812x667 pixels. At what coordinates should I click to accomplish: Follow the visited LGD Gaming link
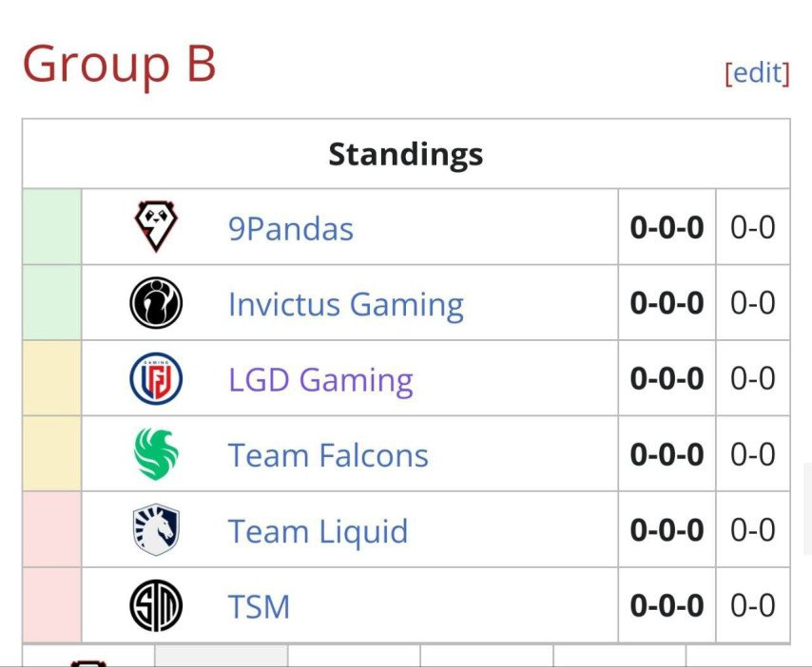click(320, 380)
